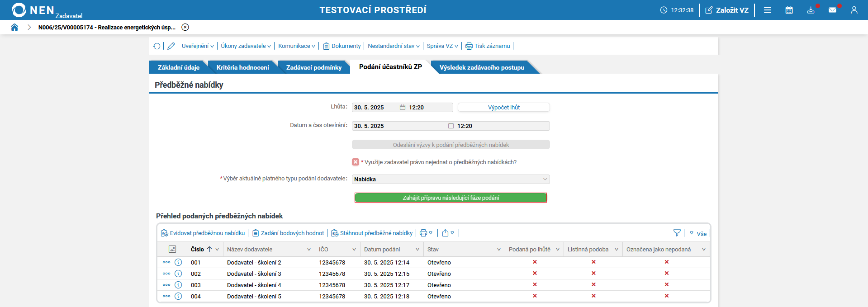Open the user profile icon
This screenshot has height=307, width=868.
click(x=854, y=10)
